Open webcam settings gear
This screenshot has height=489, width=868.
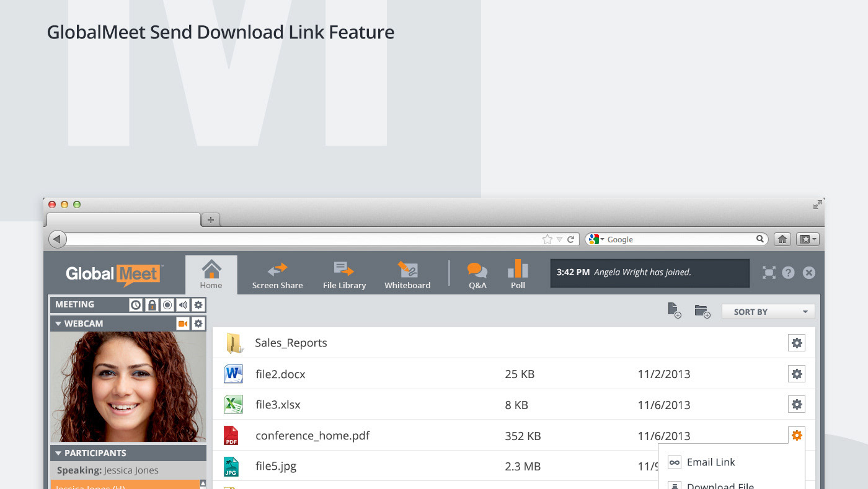(198, 324)
